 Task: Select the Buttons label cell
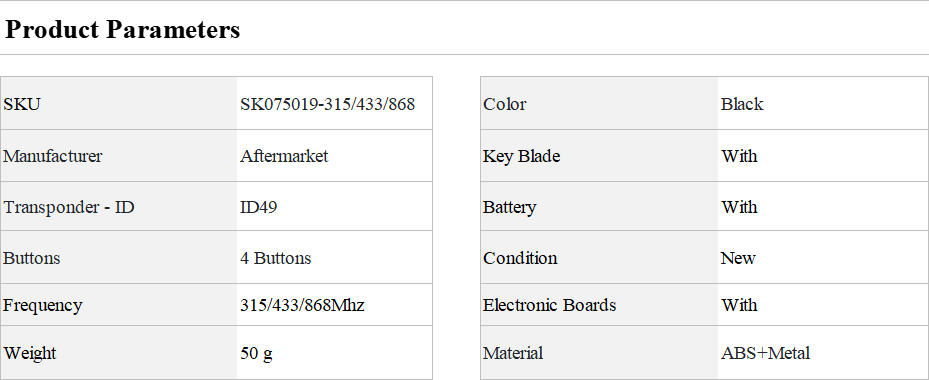(x=118, y=258)
